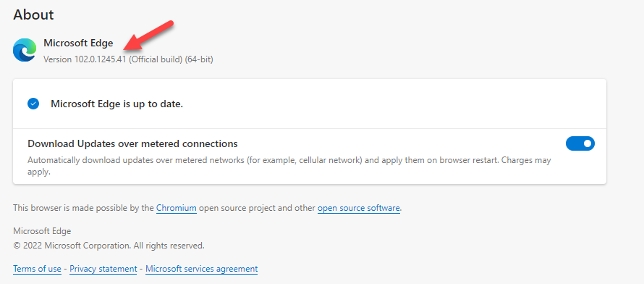Click the Microsoft Edge product name beside logo

pos(78,43)
